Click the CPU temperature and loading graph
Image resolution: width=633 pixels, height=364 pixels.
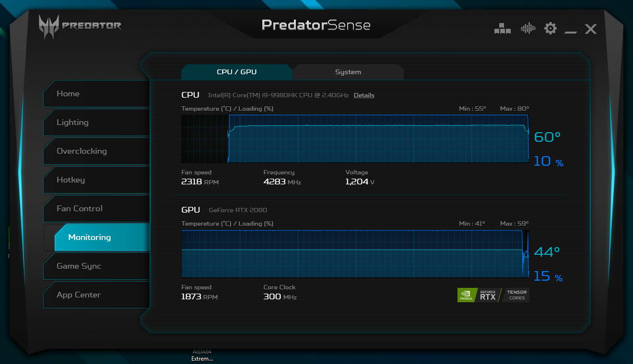point(355,139)
